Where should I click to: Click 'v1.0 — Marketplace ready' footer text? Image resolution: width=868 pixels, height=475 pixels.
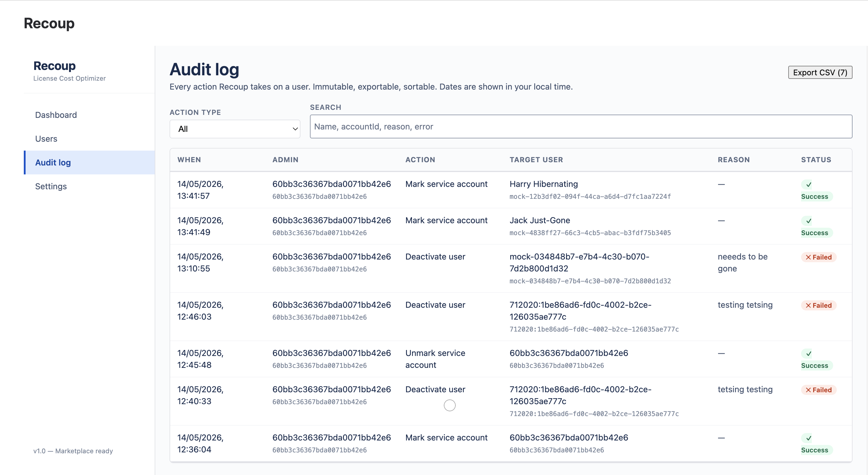pyautogui.click(x=73, y=451)
